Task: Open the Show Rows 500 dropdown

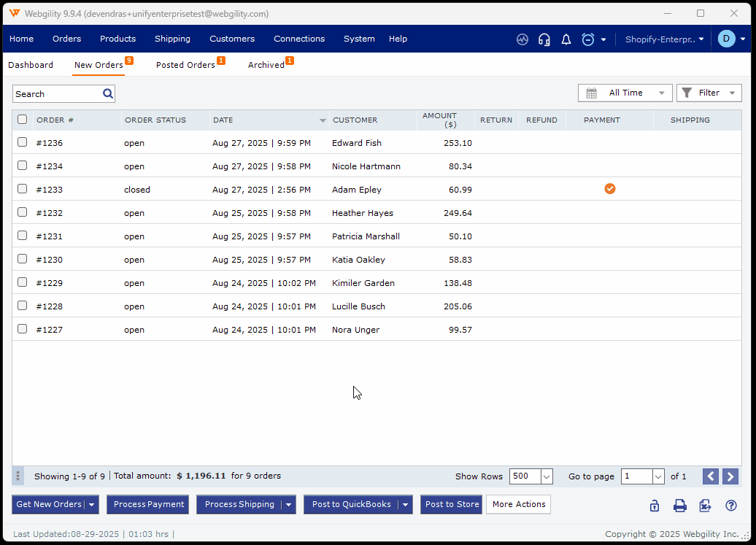Action: 547,476
